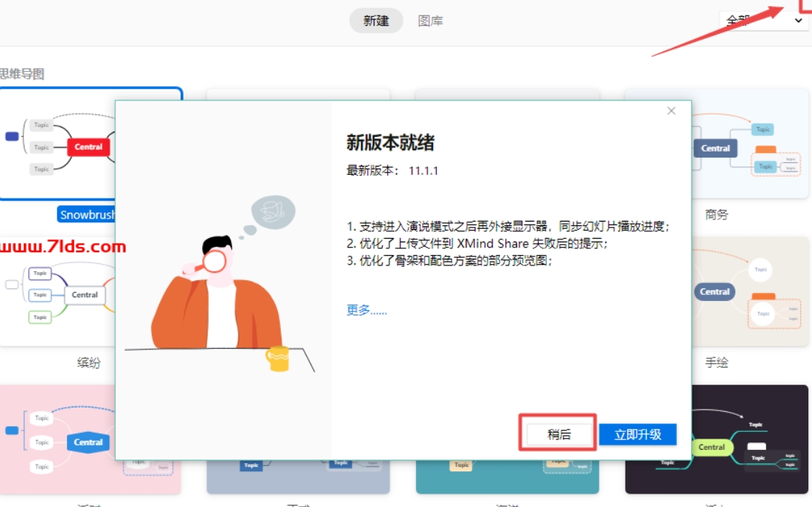Select the 缤纷 template thumbnail
Screen dimensions: 812x507
coord(57,291)
